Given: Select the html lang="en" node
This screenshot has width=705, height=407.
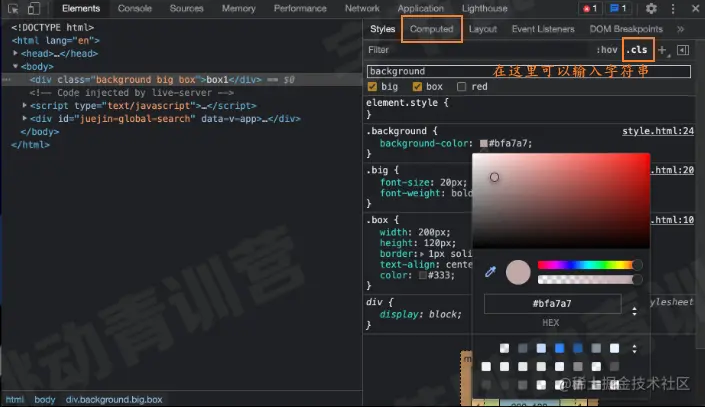Looking at the screenshot, I should click(56, 40).
